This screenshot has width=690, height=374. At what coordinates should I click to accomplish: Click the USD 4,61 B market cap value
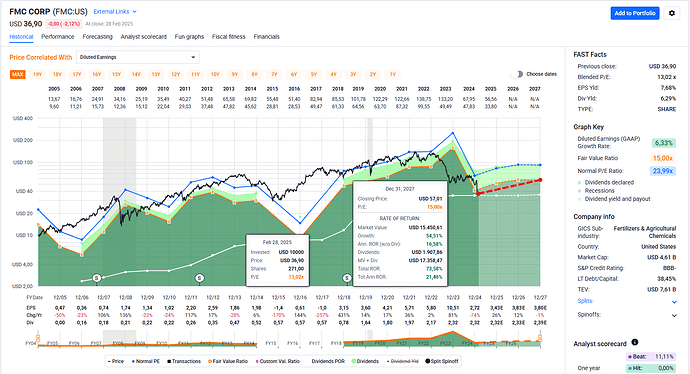tap(661, 257)
